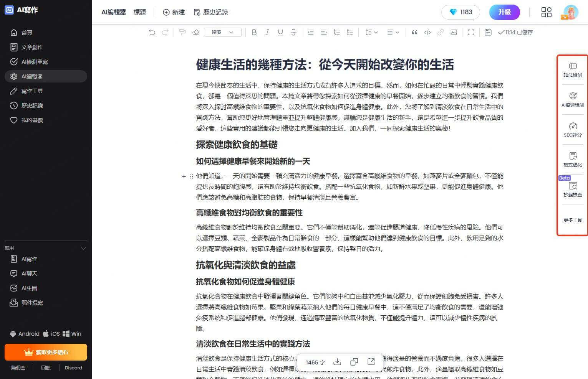Open the line spacing dropdown
588x379 pixels.
(x=371, y=32)
